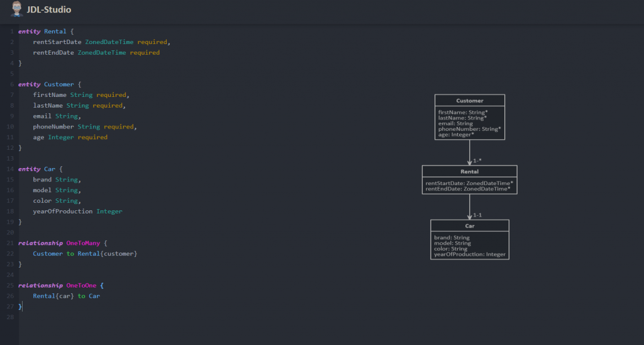The height and width of the screenshot is (345, 644).
Task: Click "yearOfProduction" field in the code editor
Action: tap(63, 212)
